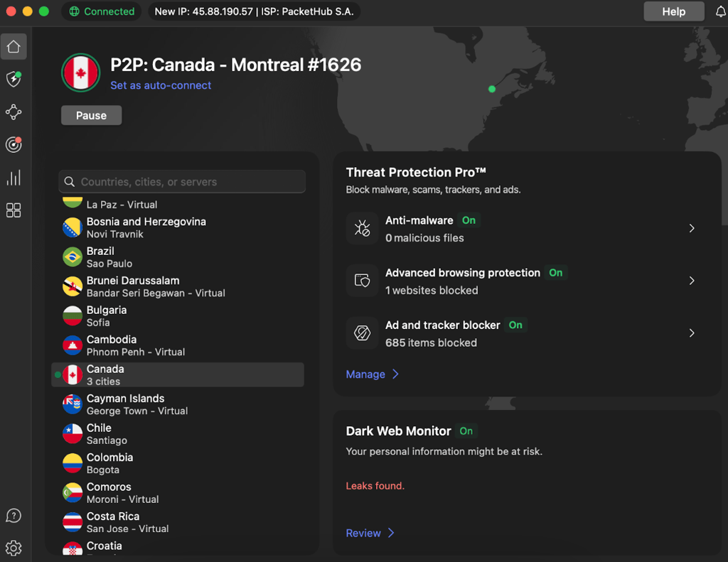The width and height of the screenshot is (728, 562).
Task: Select Cambodia Phnom Penh Virtual server
Action: tap(178, 346)
